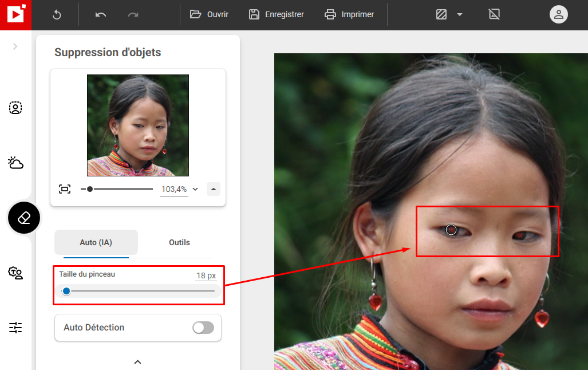Adjust the Taille du pinceau slider

click(x=66, y=291)
